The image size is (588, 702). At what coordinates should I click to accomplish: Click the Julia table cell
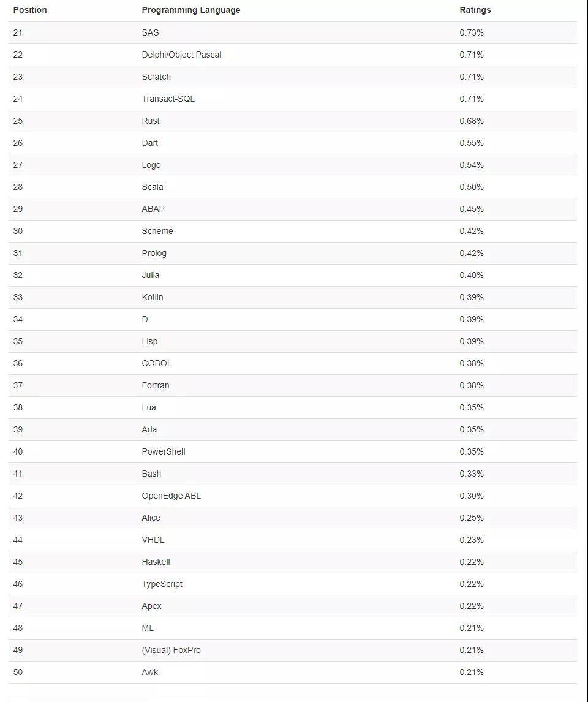[151, 275]
